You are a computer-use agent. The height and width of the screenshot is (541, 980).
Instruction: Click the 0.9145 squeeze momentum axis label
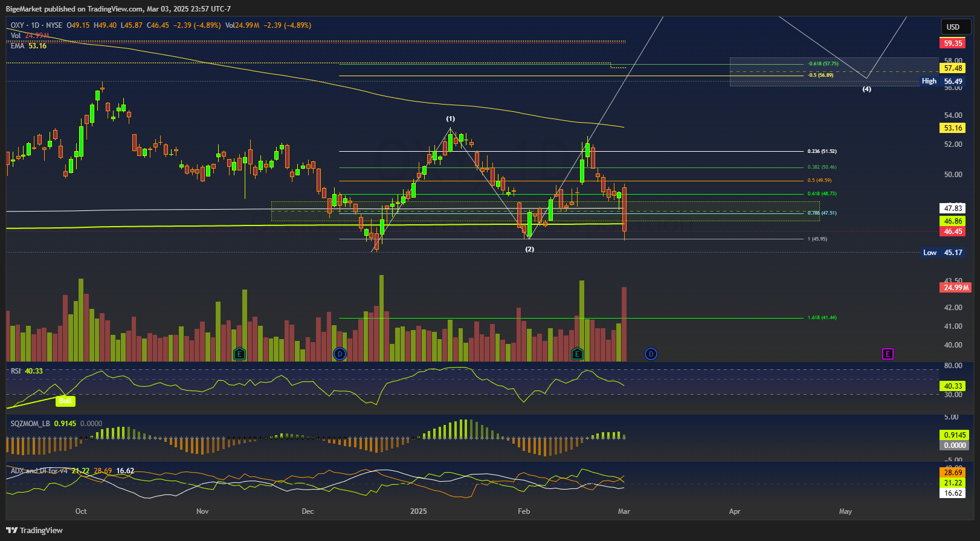[x=955, y=435]
